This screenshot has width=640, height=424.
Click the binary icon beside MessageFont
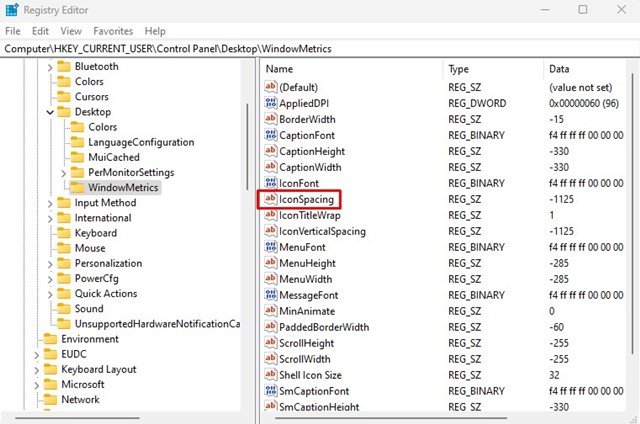tap(271, 295)
